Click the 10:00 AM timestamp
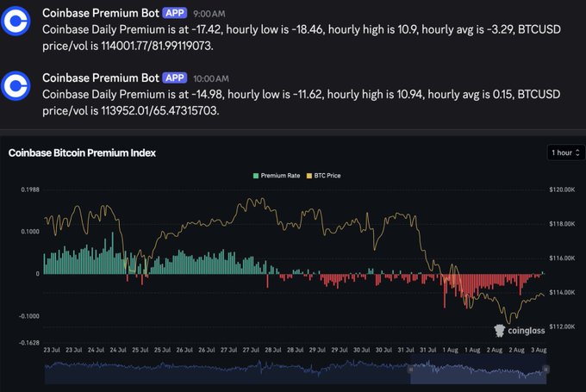 pos(211,79)
